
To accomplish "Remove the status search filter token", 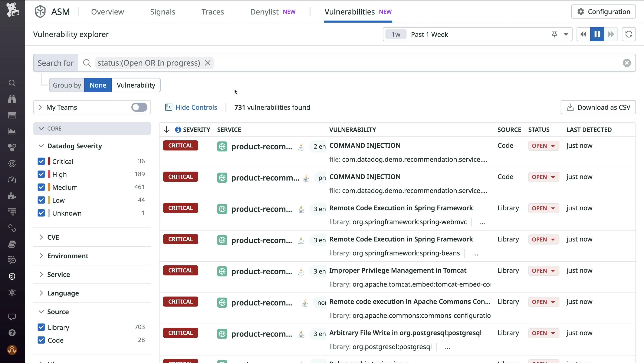I will (208, 63).
